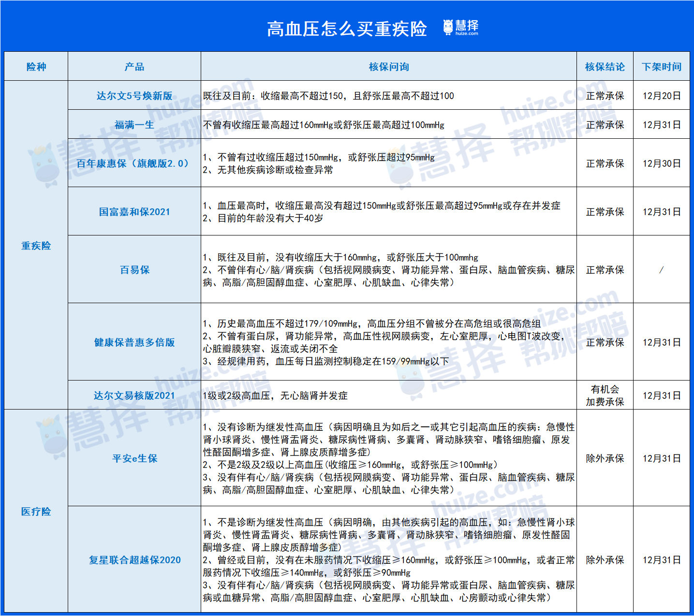The image size is (694, 616).
Task: Select the 核保问询 column header
Action: pyautogui.click(x=389, y=67)
